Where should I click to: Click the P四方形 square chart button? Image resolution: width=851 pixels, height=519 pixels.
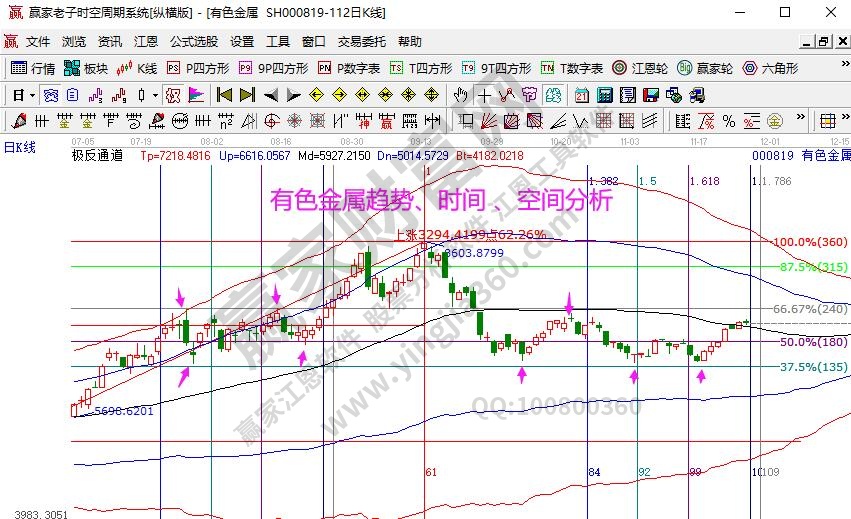pyautogui.click(x=197, y=69)
